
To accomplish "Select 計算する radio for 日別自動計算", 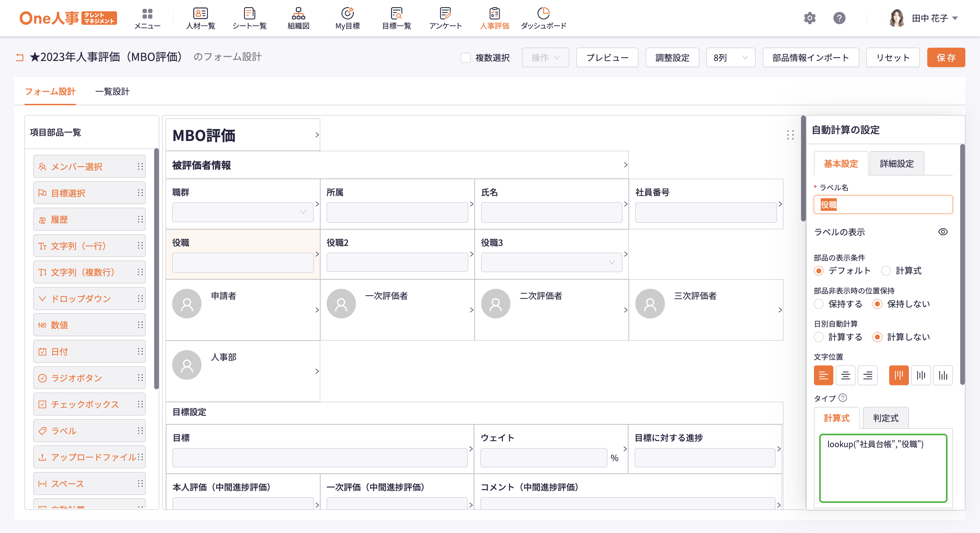I will pyautogui.click(x=819, y=337).
